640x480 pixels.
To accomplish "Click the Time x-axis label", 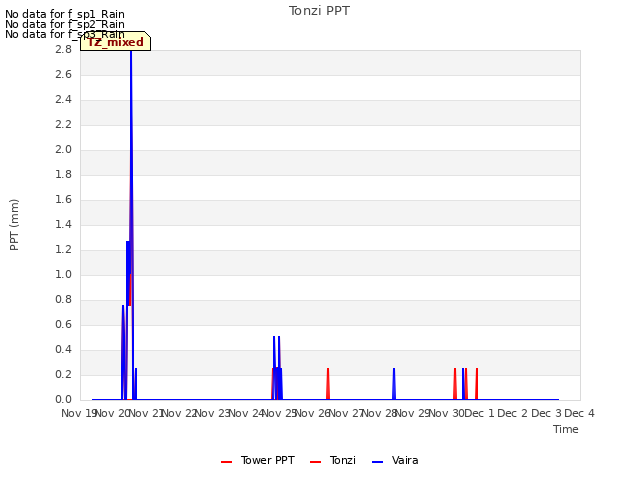I will [566, 429].
